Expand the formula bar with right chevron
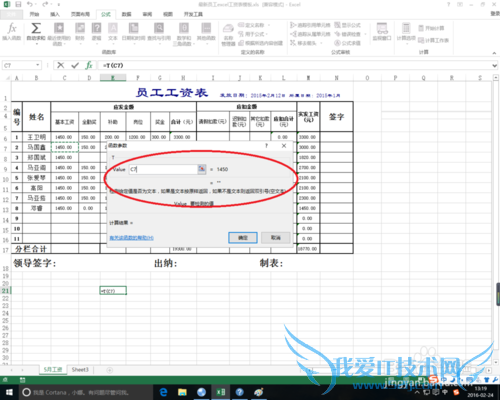This screenshot has height=400, width=500. (495, 66)
